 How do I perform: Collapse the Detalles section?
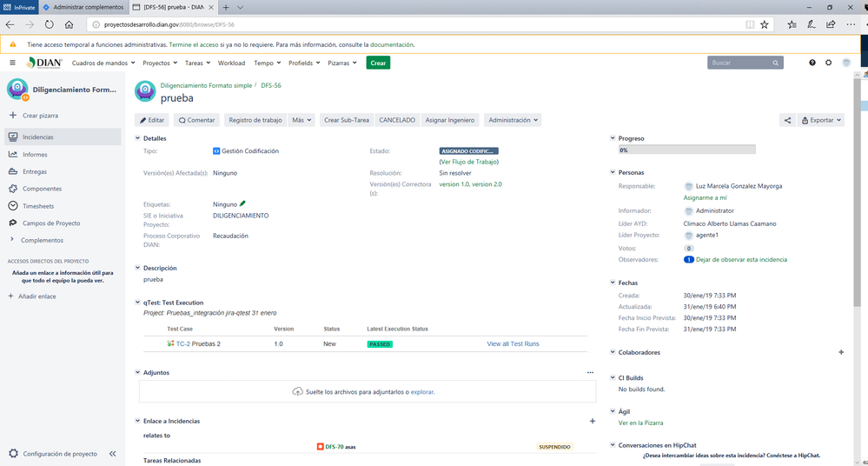(137, 138)
